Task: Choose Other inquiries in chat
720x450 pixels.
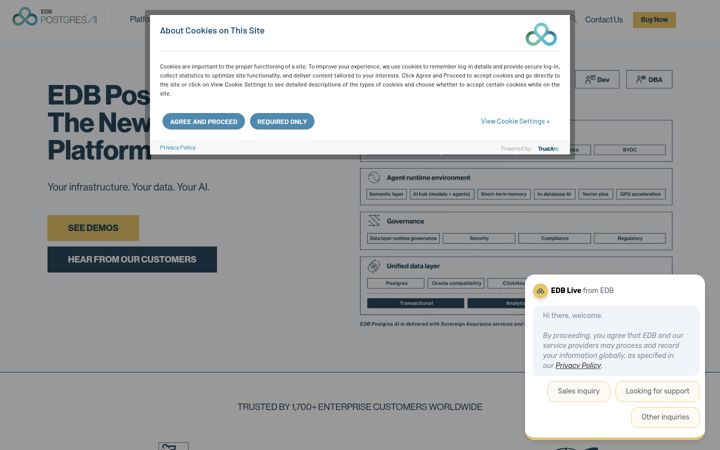Action: [665, 417]
